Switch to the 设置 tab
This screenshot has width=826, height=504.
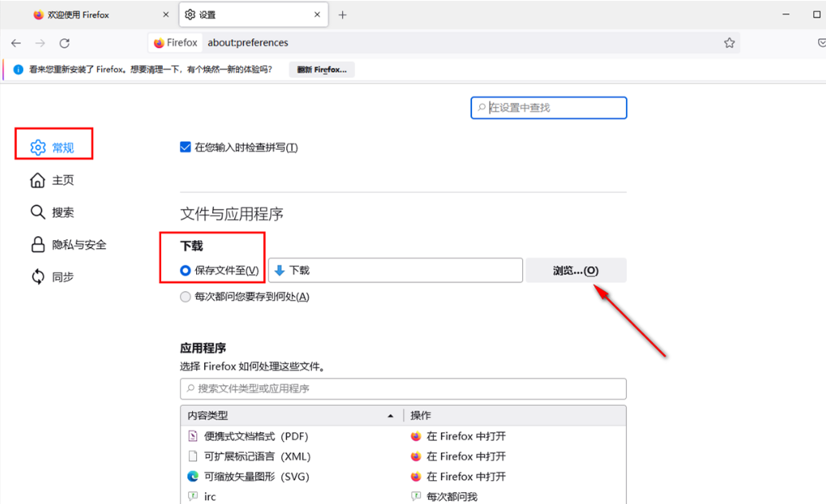click(254, 14)
